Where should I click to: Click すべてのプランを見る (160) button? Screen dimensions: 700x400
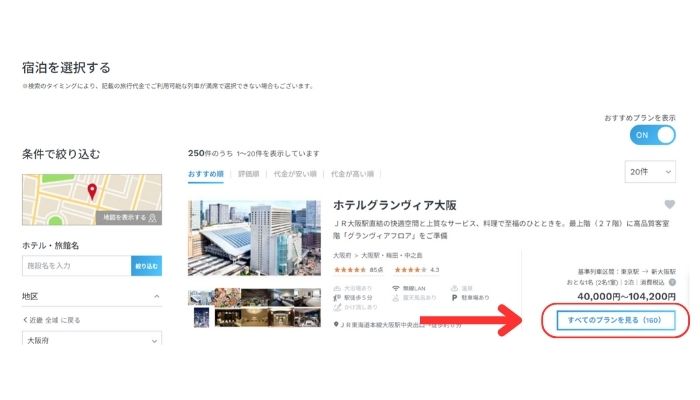(x=616, y=321)
